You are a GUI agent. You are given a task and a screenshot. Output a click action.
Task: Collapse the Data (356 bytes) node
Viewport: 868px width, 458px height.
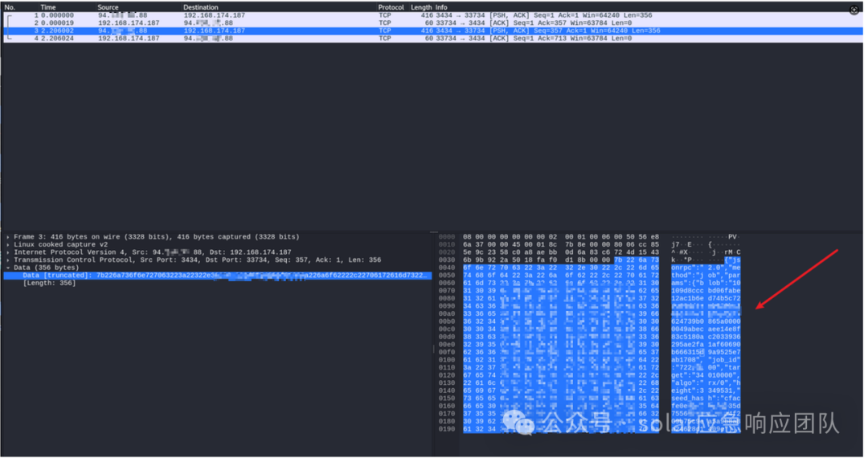tap(8, 268)
